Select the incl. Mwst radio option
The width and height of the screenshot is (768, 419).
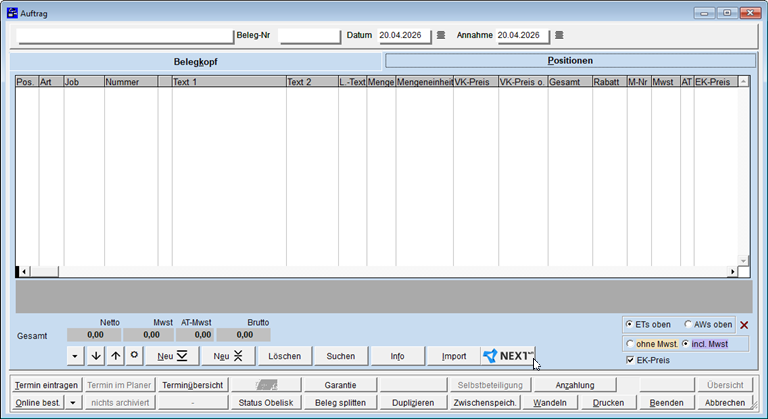(x=685, y=344)
